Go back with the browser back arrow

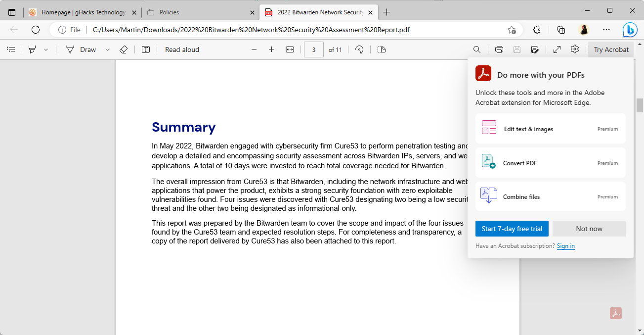pyautogui.click(x=14, y=30)
